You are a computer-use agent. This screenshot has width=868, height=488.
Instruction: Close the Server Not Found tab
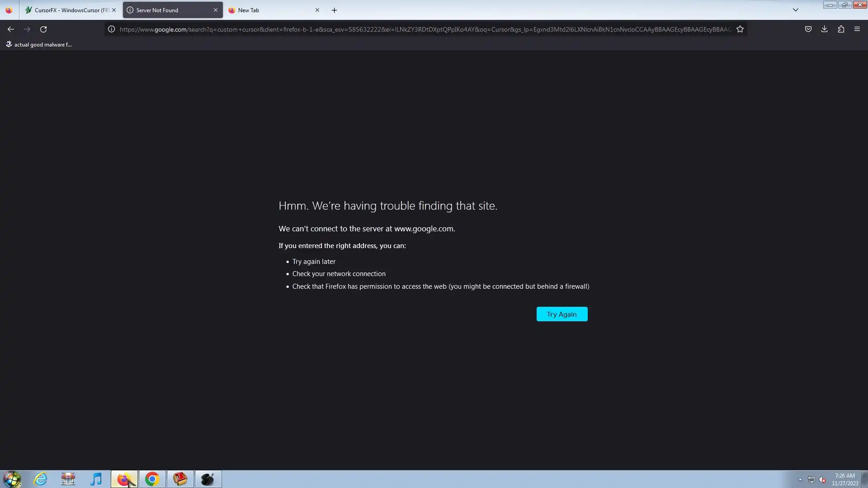tap(216, 10)
